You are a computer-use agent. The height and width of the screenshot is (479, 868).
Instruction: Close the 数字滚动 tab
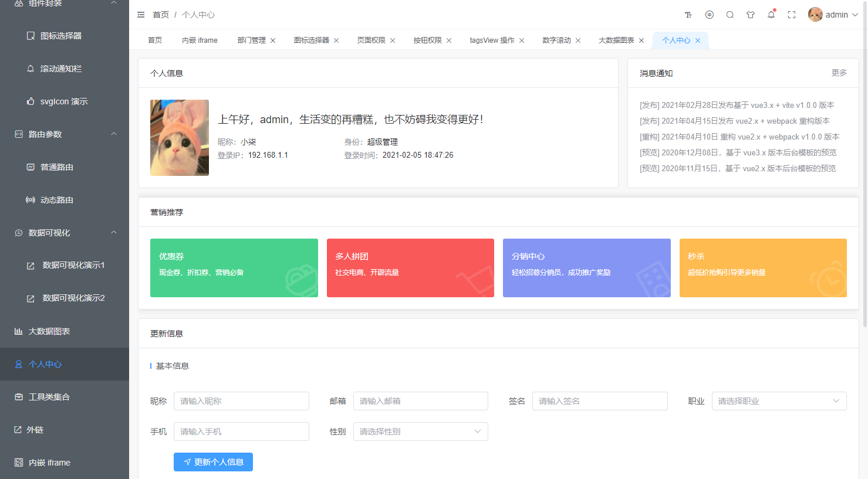pos(578,40)
